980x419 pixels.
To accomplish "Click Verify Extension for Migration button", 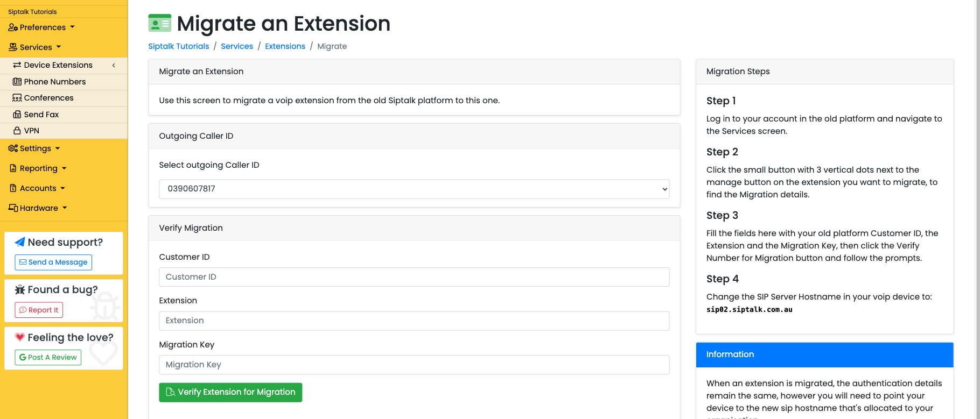I will 230,392.
